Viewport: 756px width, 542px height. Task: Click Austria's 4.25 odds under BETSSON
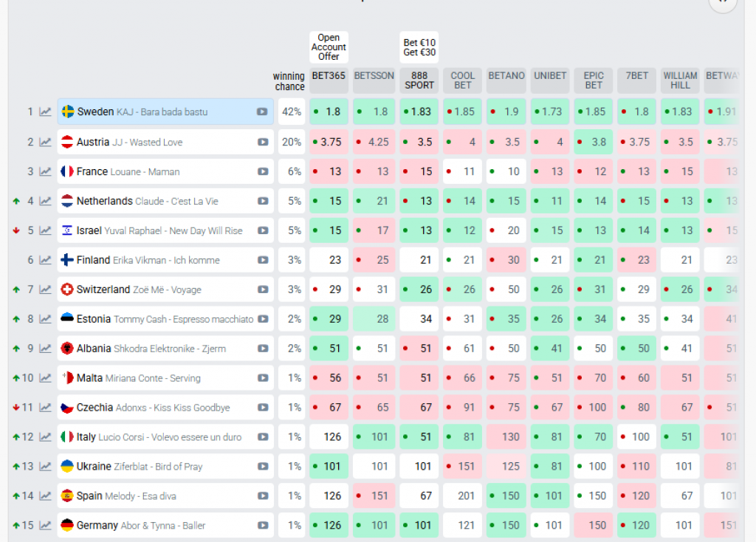click(374, 142)
